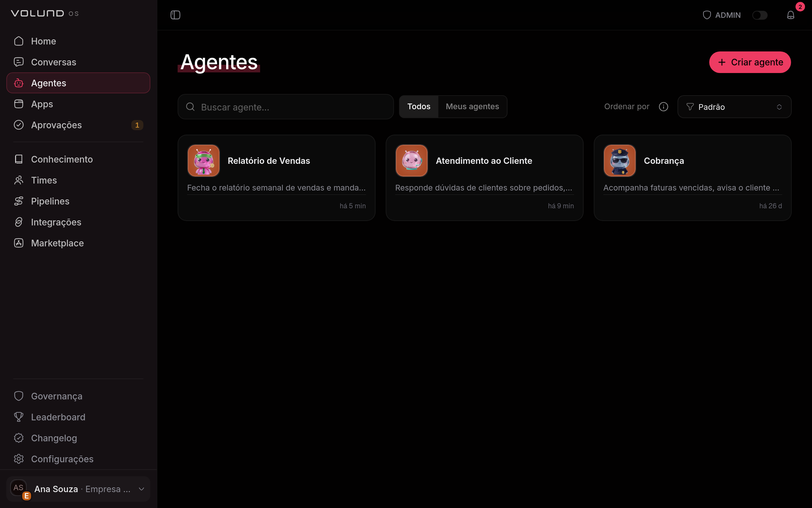Click the Criar agente button
Image resolution: width=812 pixels, height=508 pixels.
[750, 62]
